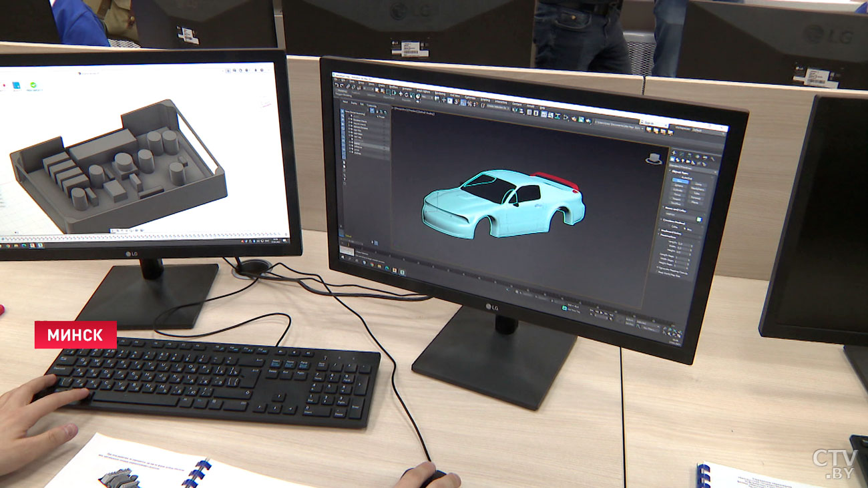Click the Windows Start button on right monitor

coord(343,257)
